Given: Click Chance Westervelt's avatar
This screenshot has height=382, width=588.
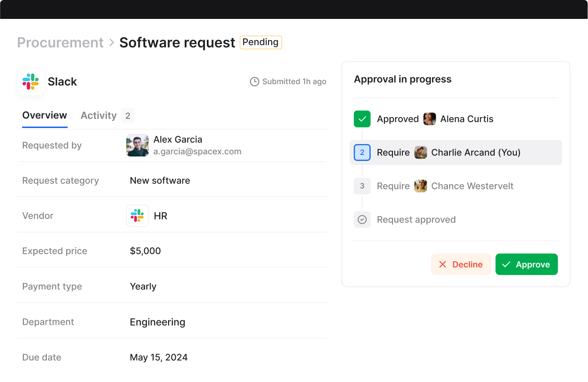Looking at the screenshot, I should coord(421,186).
